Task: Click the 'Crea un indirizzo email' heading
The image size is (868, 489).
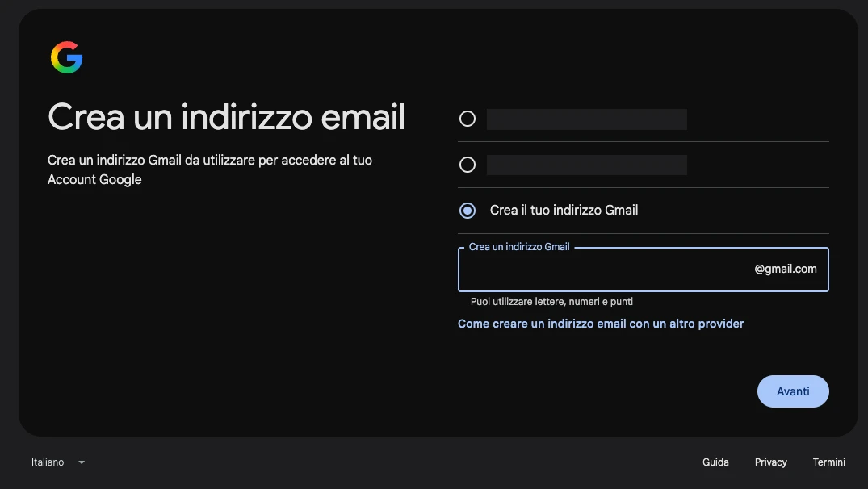Action: coord(226,117)
